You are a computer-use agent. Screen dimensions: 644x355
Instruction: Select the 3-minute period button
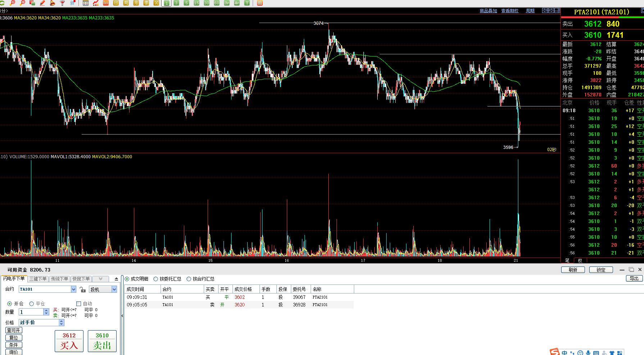coord(176,3)
